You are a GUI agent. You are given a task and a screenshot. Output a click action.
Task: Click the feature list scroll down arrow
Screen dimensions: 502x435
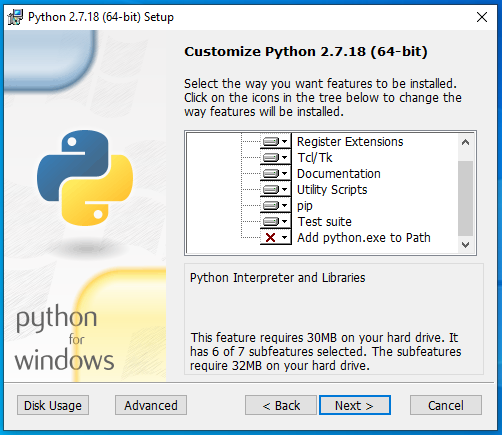tap(466, 245)
